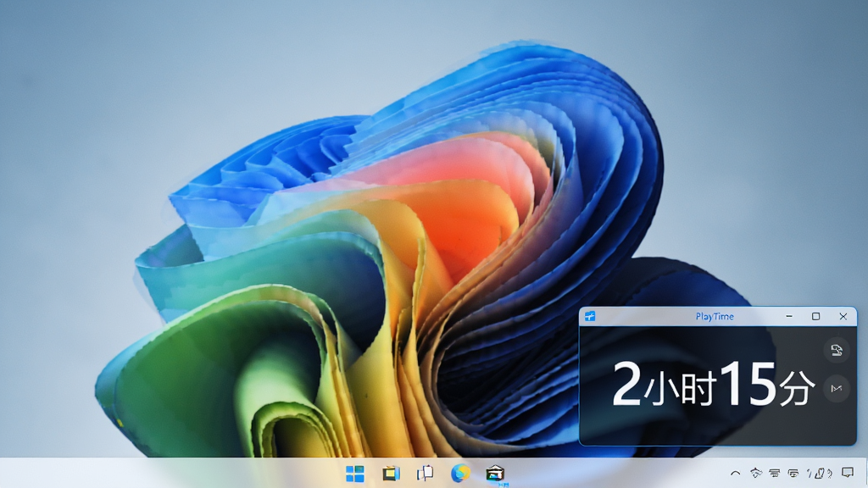Expand the hidden system tray icons chevron
Screen dimensions: 868x488
coord(735,473)
